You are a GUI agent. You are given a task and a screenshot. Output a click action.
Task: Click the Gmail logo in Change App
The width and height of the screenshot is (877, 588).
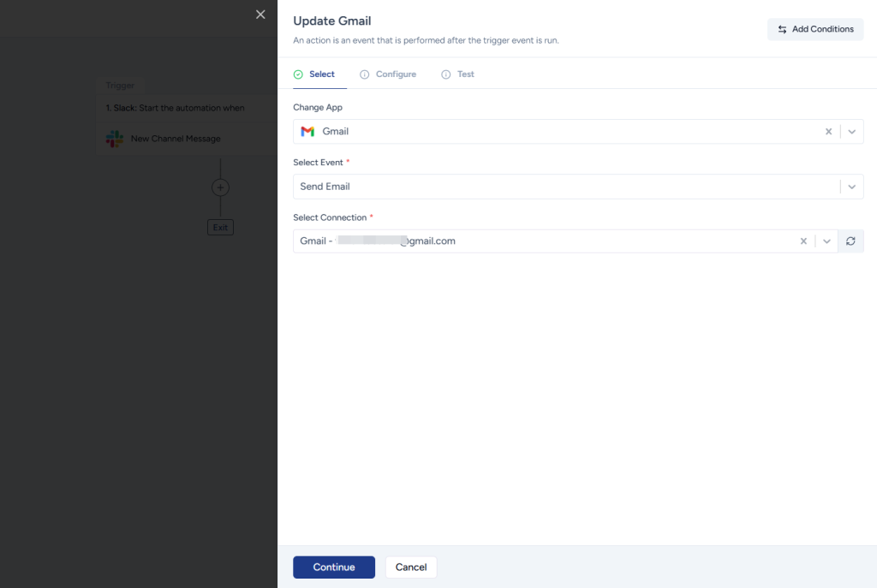[x=307, y=132]
